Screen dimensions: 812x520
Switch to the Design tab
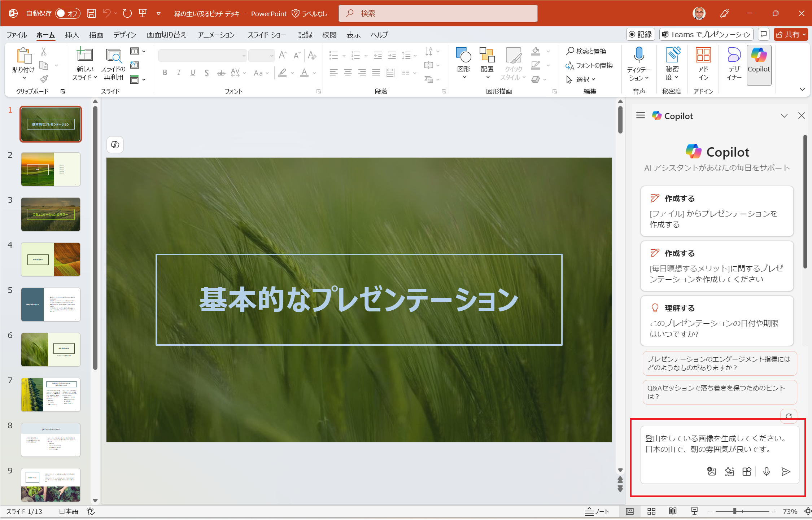[x=125, y=35]
